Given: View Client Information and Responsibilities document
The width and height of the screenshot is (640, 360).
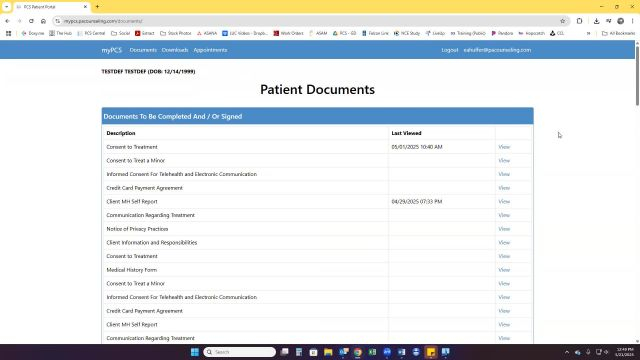Looking at the screenshot, I should (504, 243).
